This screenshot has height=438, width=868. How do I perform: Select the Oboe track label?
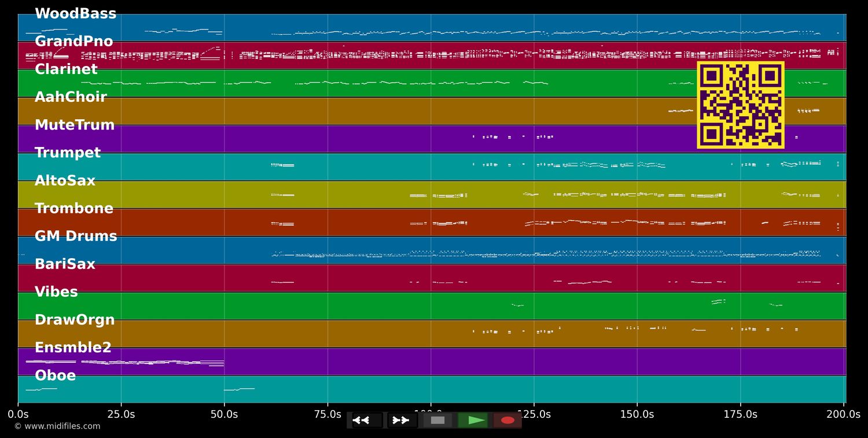click(55, 376)
